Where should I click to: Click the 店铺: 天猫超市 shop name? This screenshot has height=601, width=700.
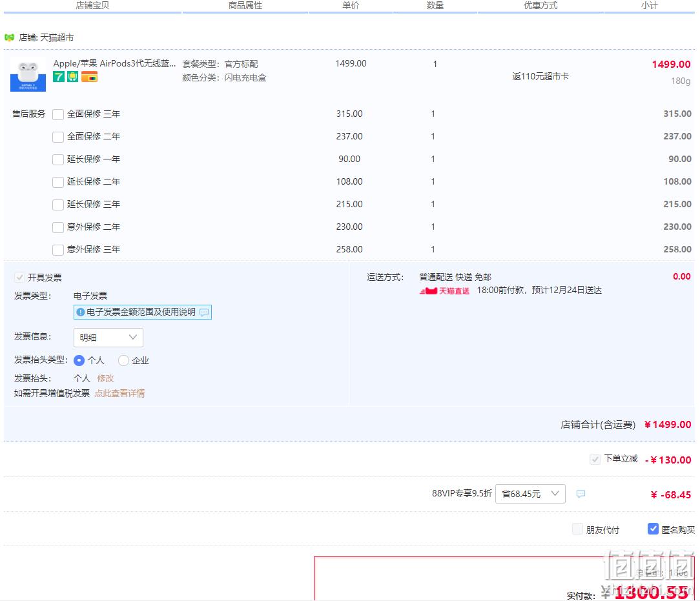46,37
